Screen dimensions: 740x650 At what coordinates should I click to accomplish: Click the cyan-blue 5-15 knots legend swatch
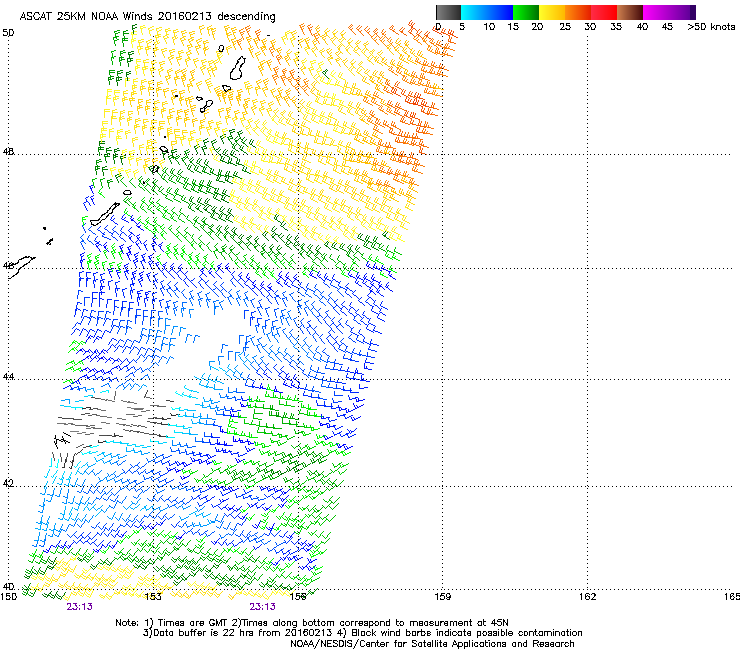[x=487, y=12]
